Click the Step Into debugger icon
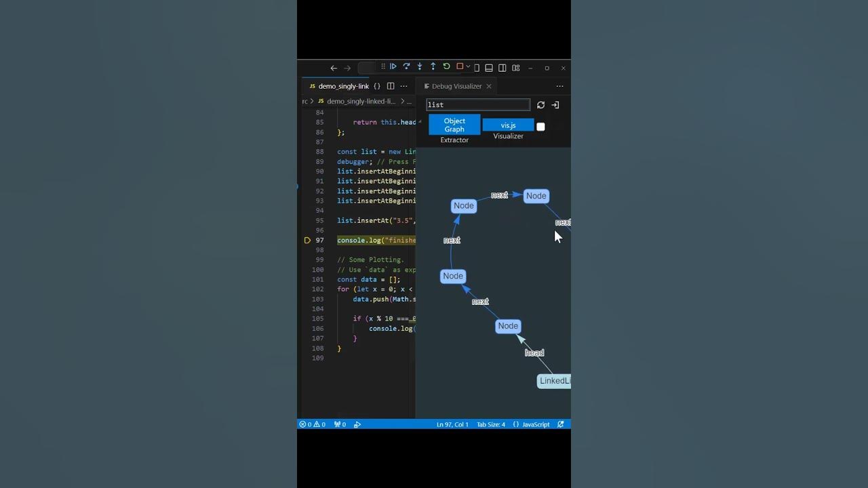 [420, 66]
